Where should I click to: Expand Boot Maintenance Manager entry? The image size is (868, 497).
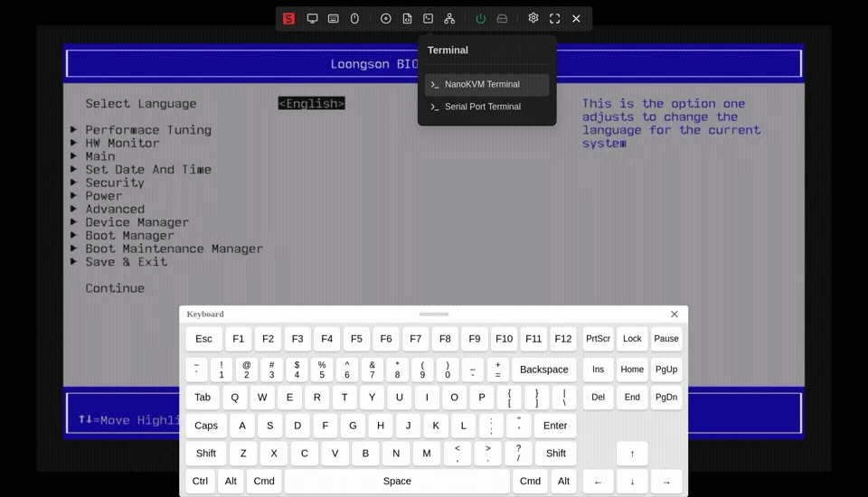(174, 249)
